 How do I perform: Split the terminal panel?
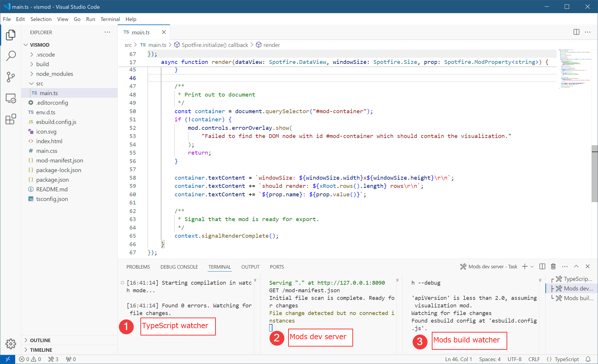point(542,267)
